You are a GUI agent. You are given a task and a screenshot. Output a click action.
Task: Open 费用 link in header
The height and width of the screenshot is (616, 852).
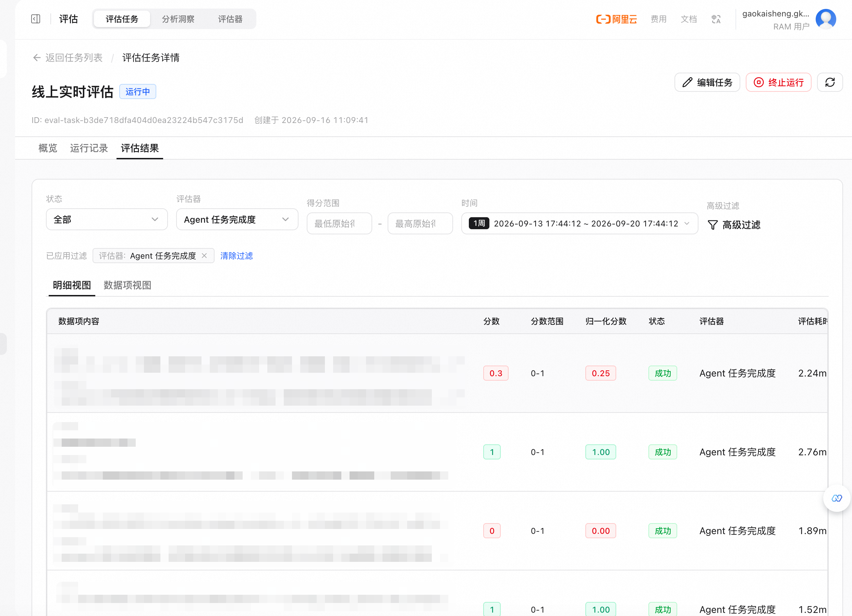tap(658, 19)
